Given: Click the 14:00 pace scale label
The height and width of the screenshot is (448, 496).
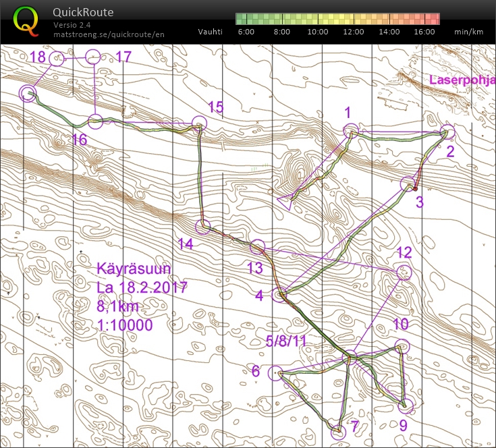Looking at the screenshot, I should pos(389,32).
